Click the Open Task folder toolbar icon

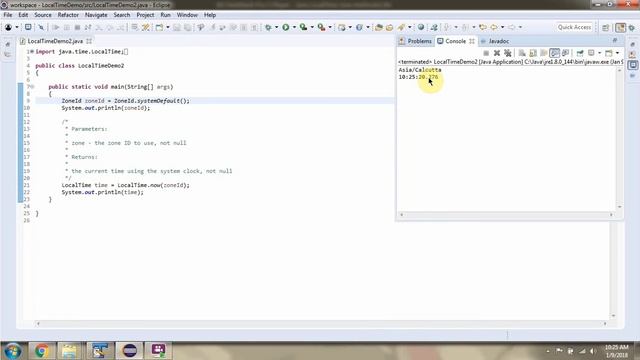click(389, 27)
